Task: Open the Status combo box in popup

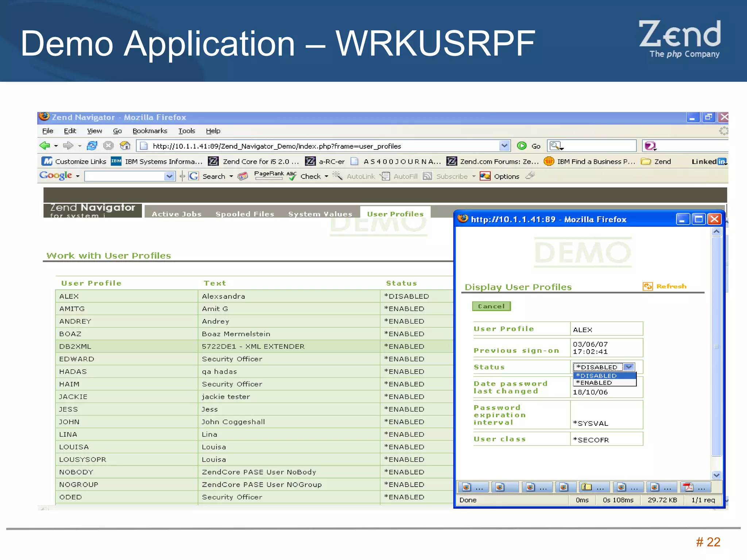Action: pos(604,367)
